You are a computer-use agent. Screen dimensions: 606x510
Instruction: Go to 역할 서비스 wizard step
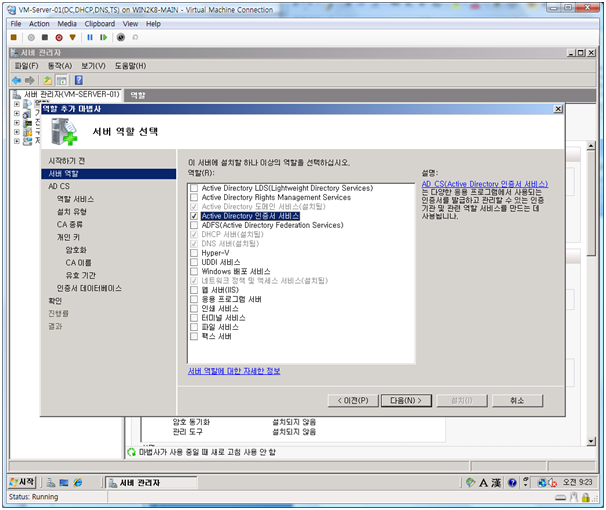pos(75,199)
